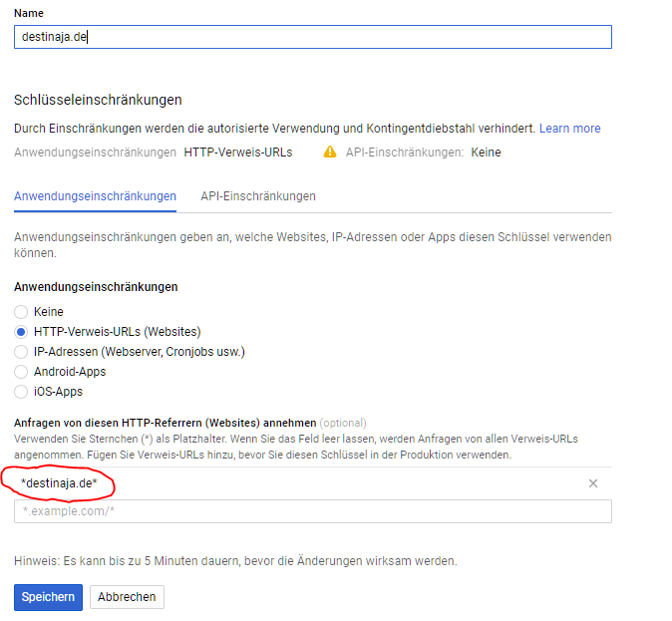This screenshot has width=672, height=621.
Task: Open the Anwendungseinschränkungen tab
Action: pos(95,196)
